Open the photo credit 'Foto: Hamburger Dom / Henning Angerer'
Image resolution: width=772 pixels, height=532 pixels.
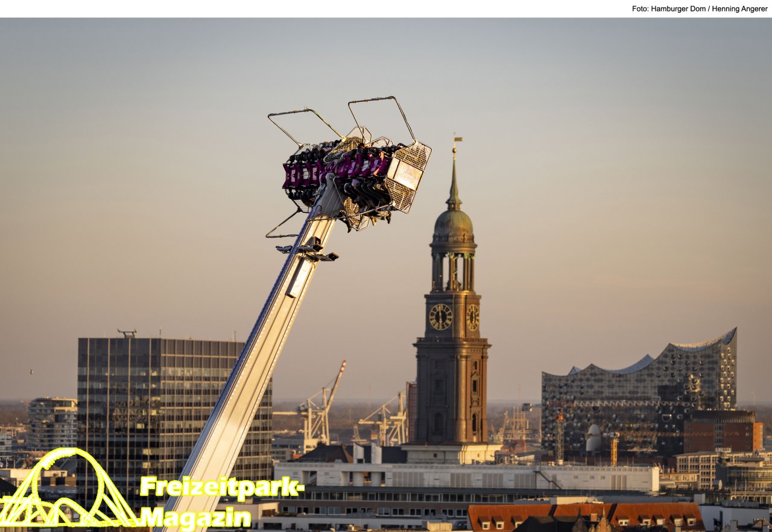[x=699, y=9]
